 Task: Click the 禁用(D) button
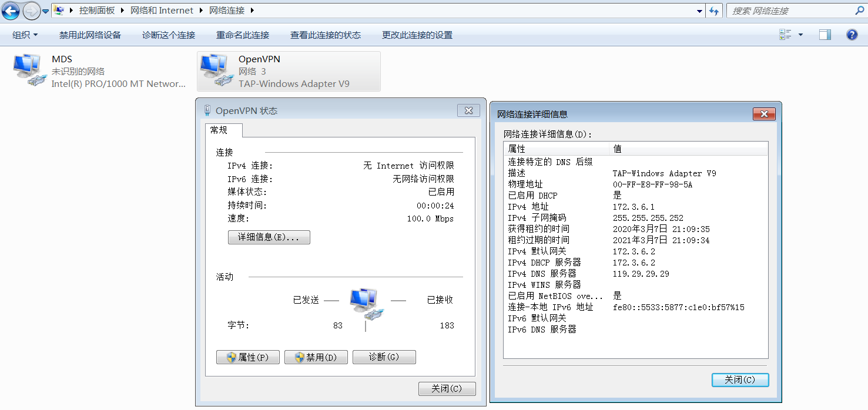coord(316,357)
